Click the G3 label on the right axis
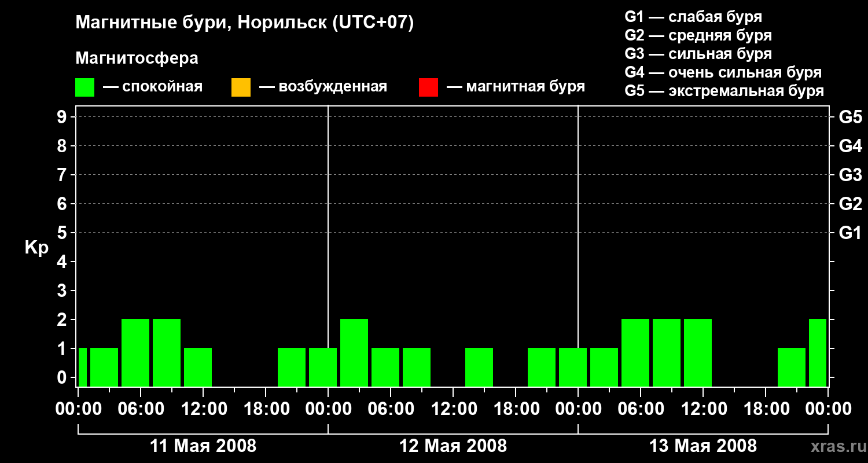868x463 pixels. pos(850,175)
